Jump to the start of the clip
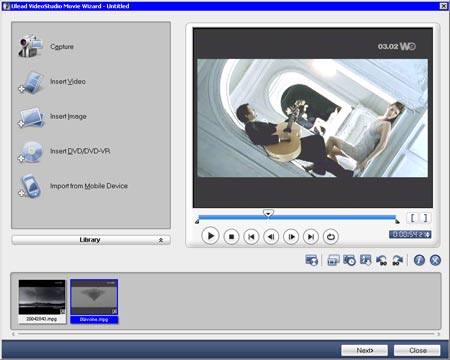The height and width of the screenshot is (360, 450). (251, 237)
